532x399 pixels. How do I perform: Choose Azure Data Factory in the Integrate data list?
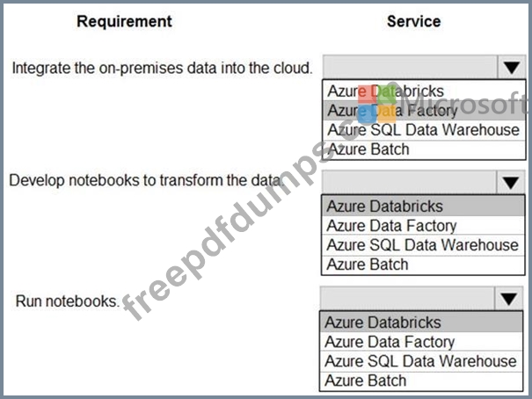424,111
